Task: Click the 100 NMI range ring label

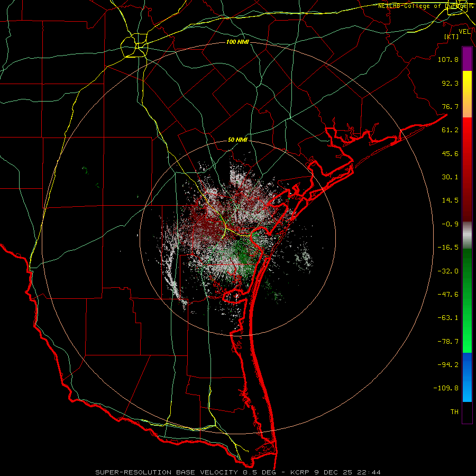Action: (x=237, y=42)
